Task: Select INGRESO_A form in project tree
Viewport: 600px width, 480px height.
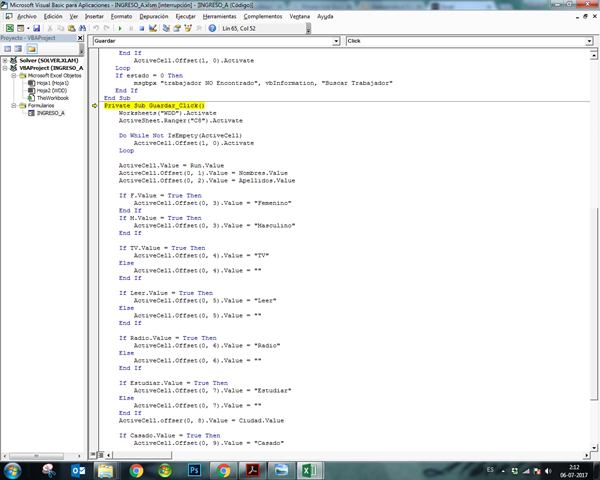Action: (x=50, y=112)
